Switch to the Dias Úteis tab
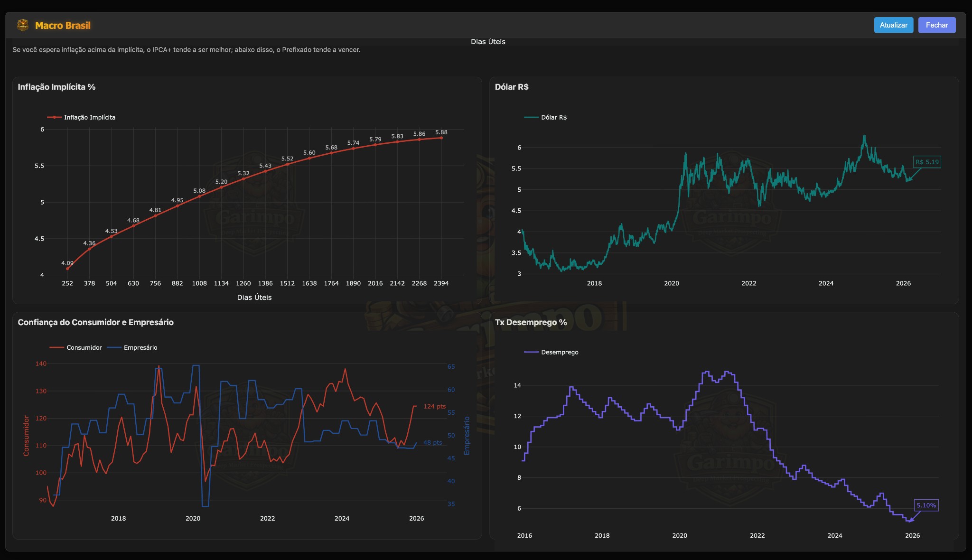 click(x=487, y=41)
